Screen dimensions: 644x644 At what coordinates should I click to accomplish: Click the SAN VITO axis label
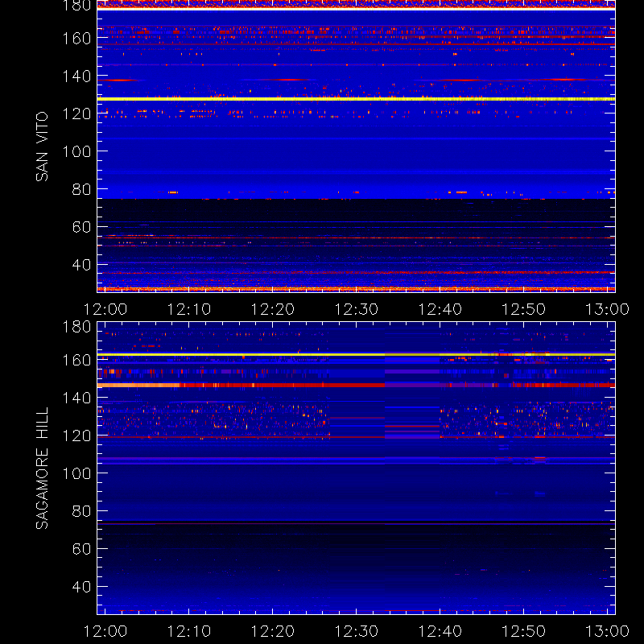tap(42, 147)
